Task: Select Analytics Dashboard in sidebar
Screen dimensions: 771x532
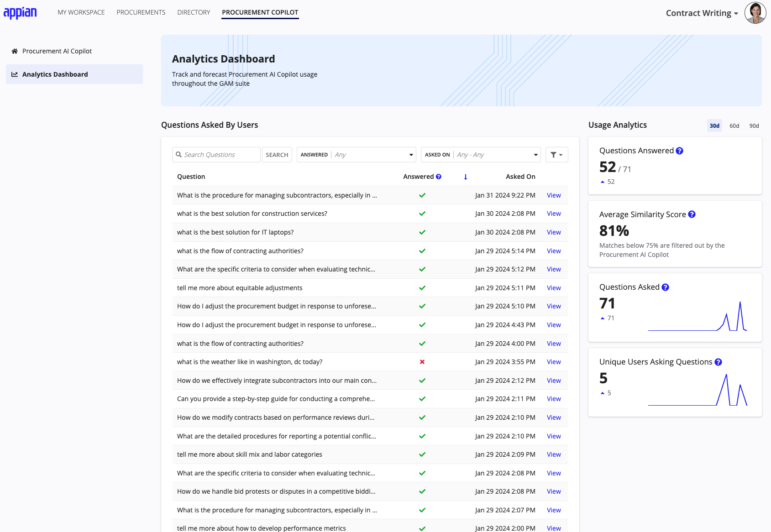Action: pos(74,74)
